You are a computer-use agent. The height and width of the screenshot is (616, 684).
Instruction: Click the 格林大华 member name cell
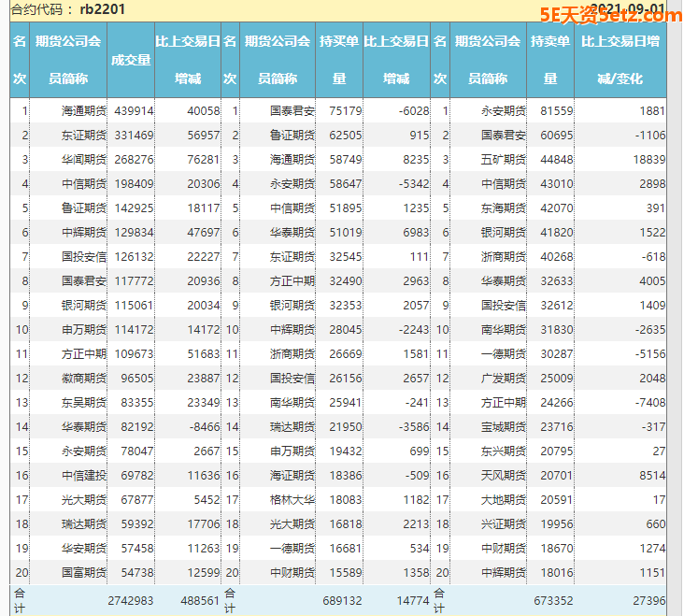[x=292, y=499]
